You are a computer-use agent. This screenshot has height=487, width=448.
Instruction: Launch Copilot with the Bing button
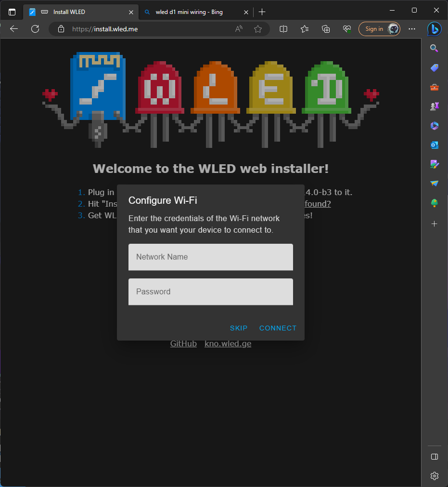(x=434, y=29)
